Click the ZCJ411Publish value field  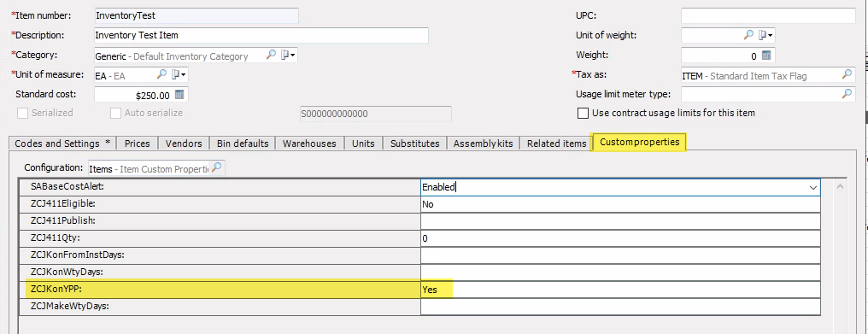point(620,221)
